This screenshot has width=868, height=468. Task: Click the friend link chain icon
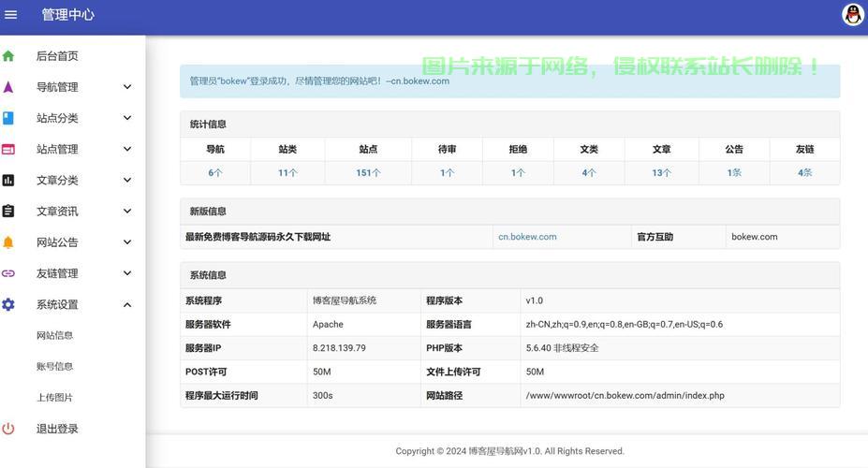click(8, 273)
